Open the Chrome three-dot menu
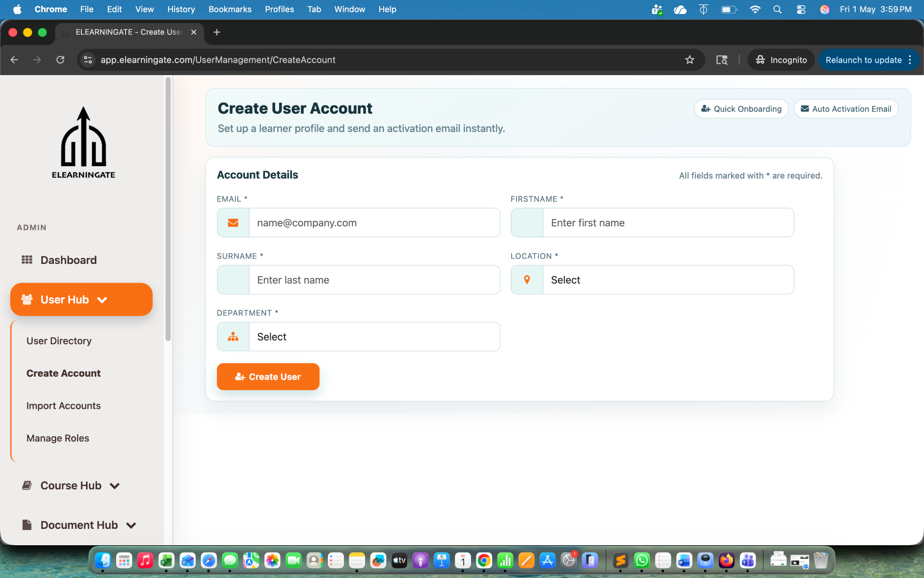This screenshot has width=924, height=578. click(x=910, y=60)
